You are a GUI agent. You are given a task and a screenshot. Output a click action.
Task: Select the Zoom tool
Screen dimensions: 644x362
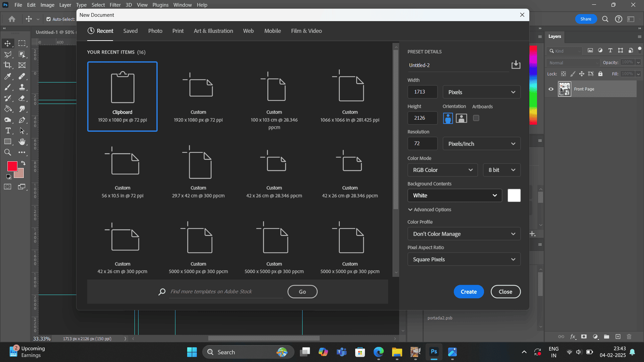tap(7, 153)
